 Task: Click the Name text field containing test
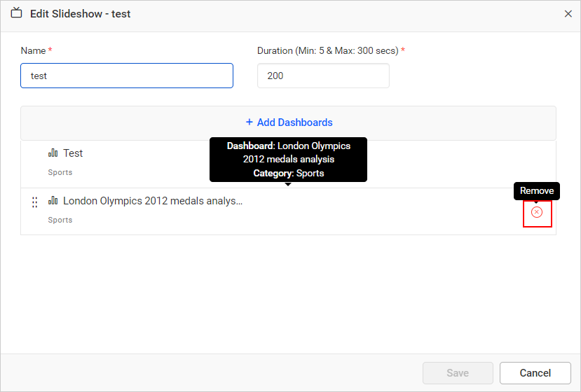[126, 76]
